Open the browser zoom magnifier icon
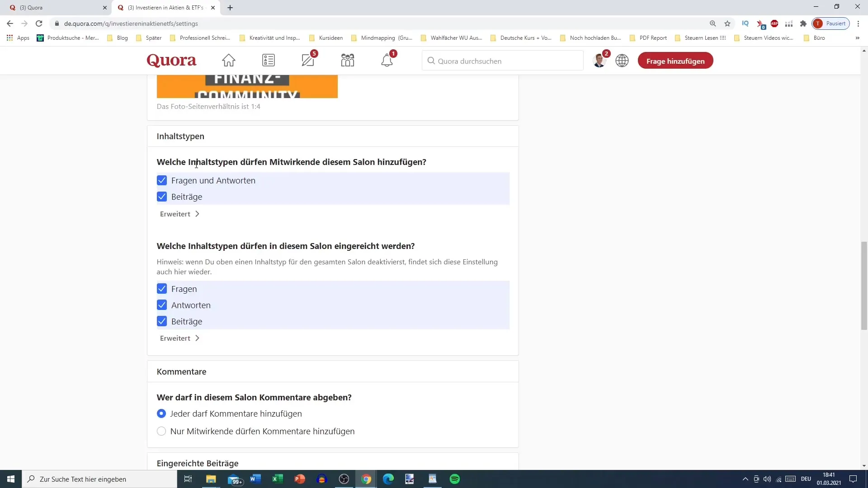Image resolution: width=868 pixels, height=488 pixels. pos(713,23)
